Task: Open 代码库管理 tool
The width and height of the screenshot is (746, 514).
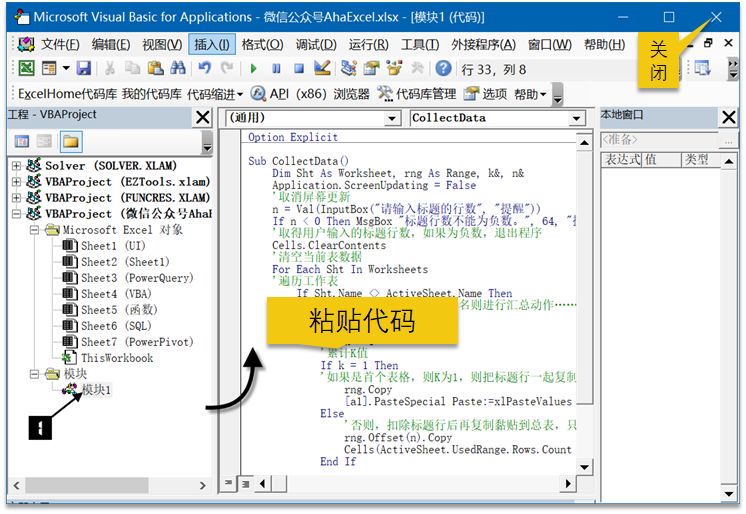Action: (417, 94)
